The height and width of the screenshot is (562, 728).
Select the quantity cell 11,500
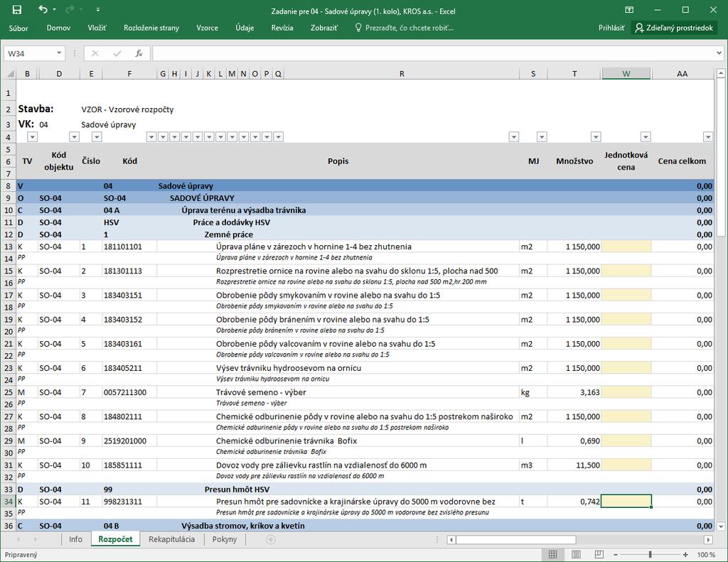574,465
